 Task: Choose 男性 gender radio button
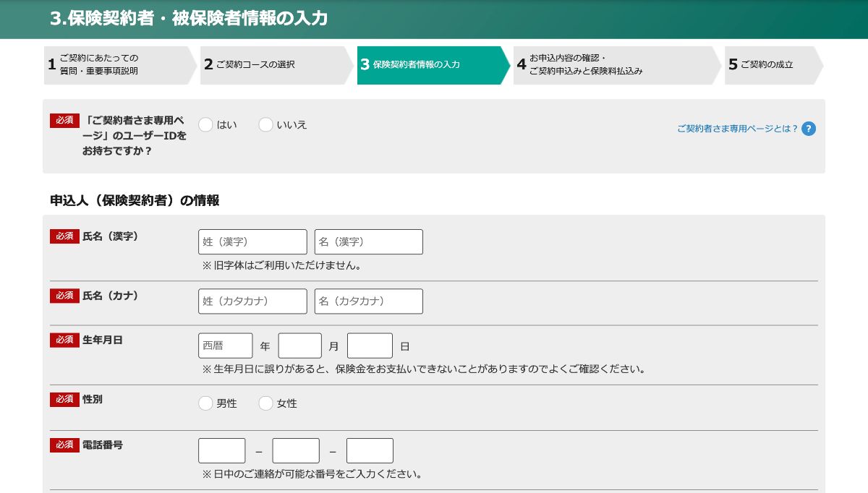205,403
